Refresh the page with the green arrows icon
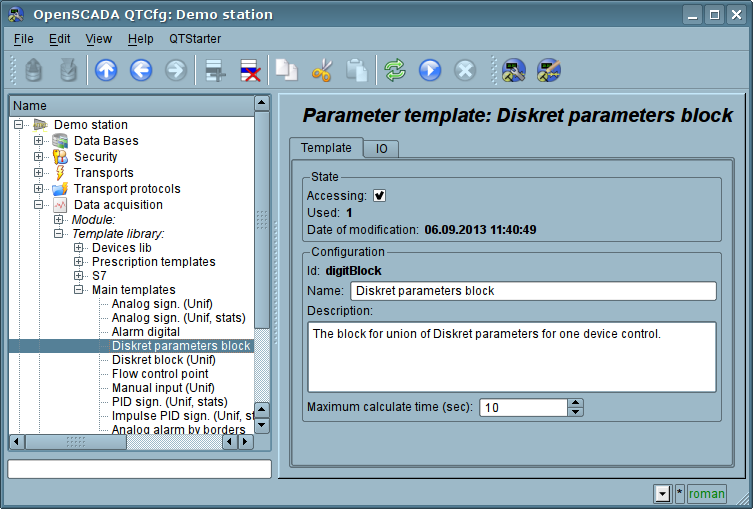 395,71
